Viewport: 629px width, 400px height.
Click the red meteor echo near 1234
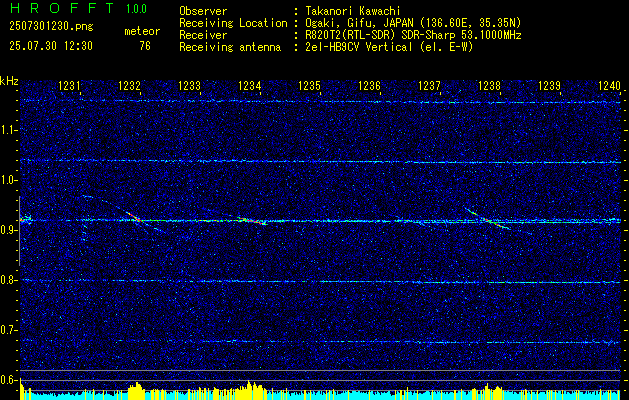[253, 220]
